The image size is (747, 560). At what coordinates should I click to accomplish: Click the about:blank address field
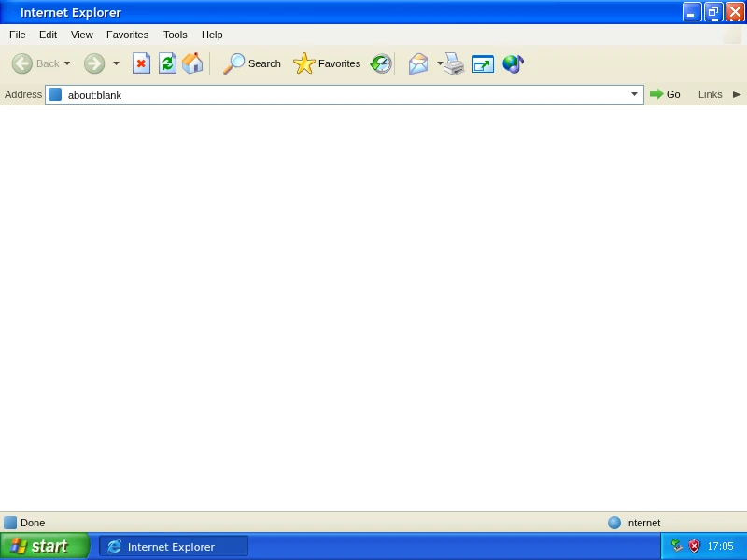[345, 94]
